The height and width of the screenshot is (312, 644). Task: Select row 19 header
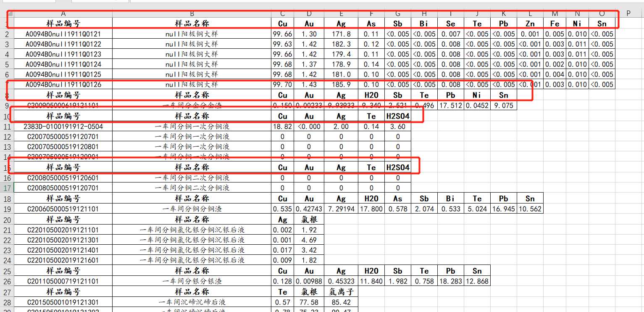pyautogui.click(x=7, y=209)
